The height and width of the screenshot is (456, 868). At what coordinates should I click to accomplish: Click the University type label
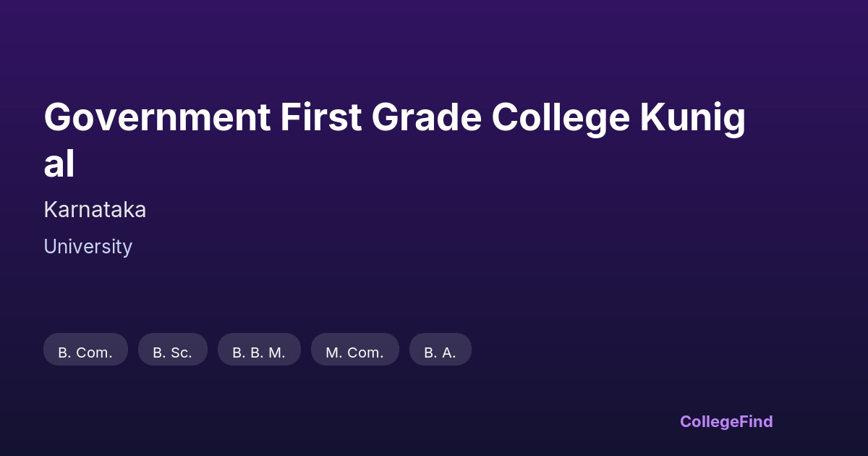[88, 247]
